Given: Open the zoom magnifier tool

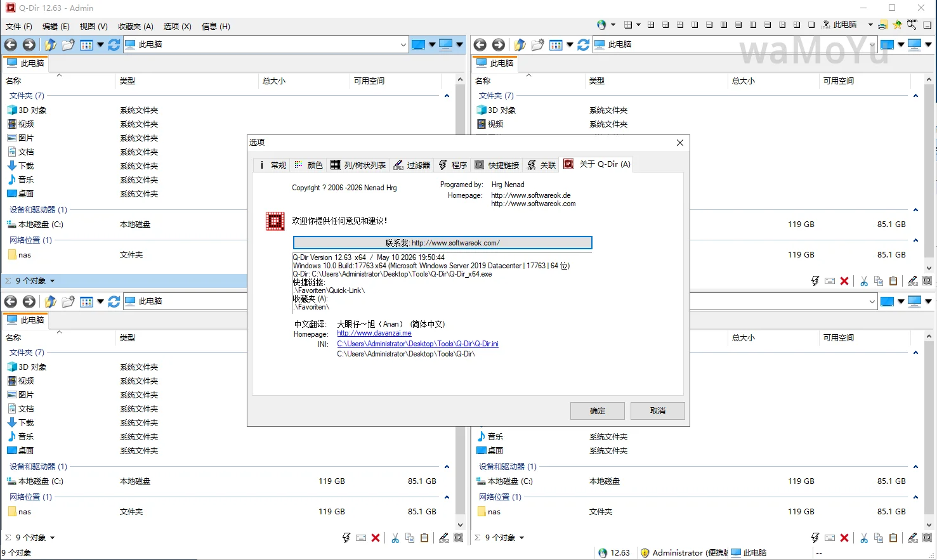Looking at the screenshot, I should 912,25.
